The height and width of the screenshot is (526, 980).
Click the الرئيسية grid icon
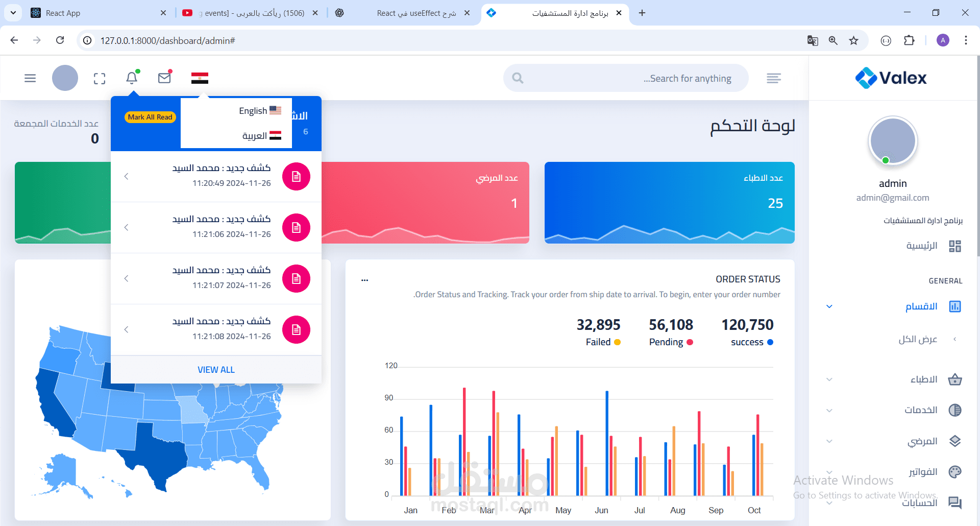(955, 246)
